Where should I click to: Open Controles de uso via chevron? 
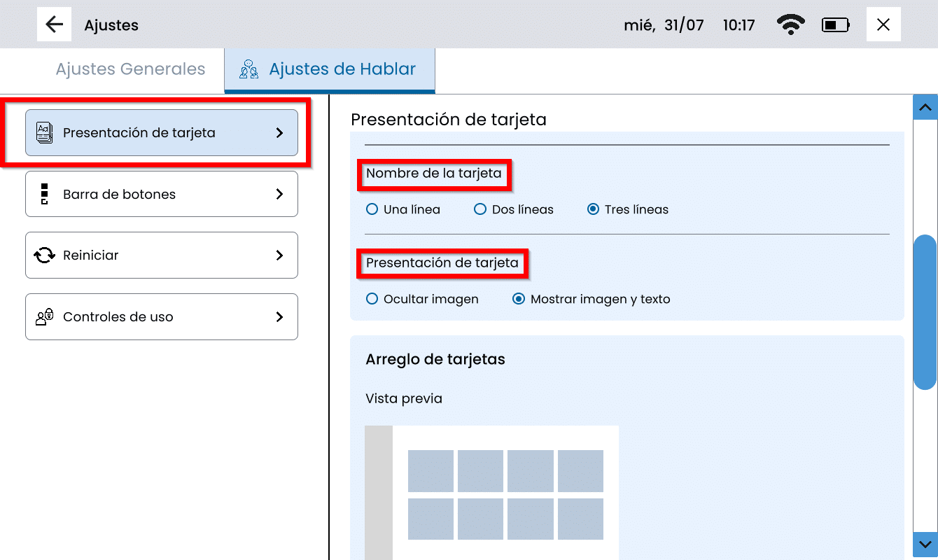point(279,317)
